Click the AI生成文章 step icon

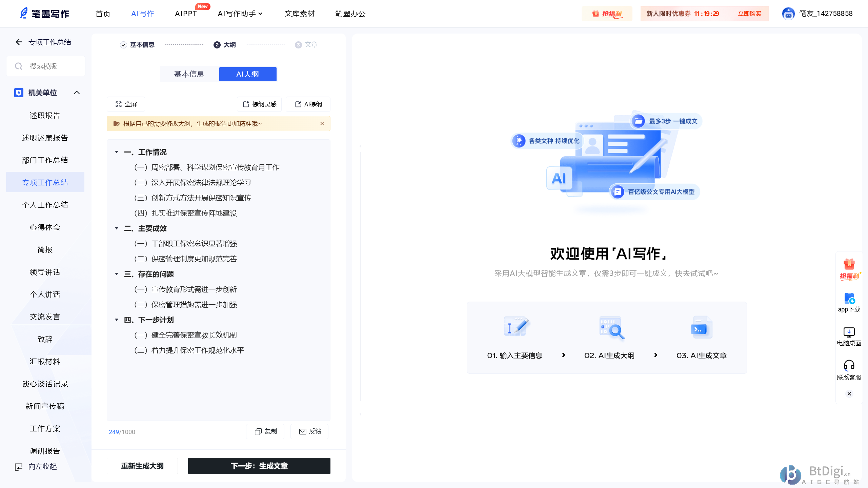tap(701, 327)
